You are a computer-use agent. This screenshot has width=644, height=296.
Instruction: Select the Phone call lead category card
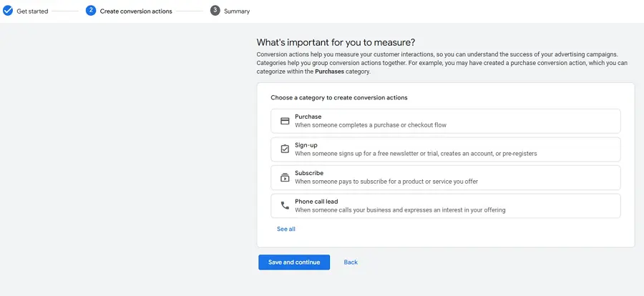pyautogui.click(x=446, y=206)
